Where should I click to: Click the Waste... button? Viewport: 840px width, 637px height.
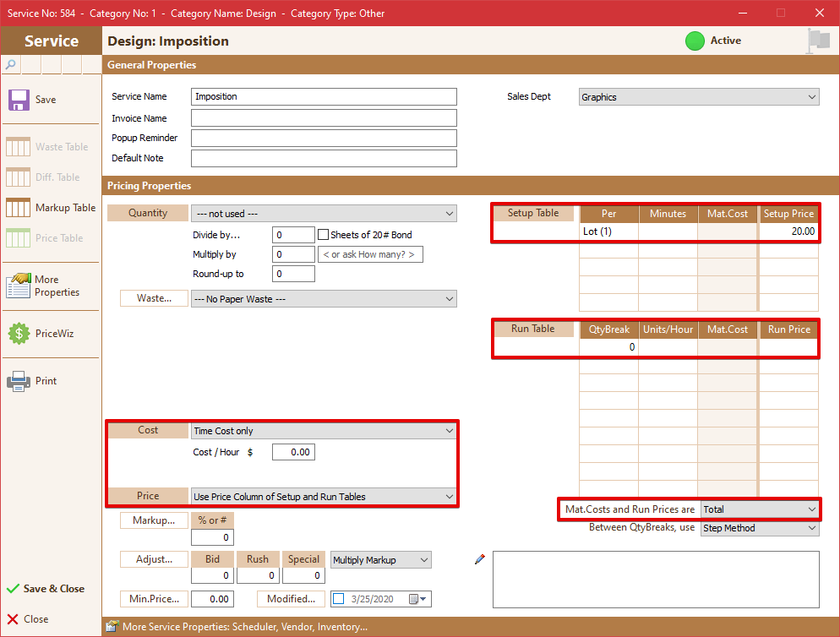coord(155,298)
